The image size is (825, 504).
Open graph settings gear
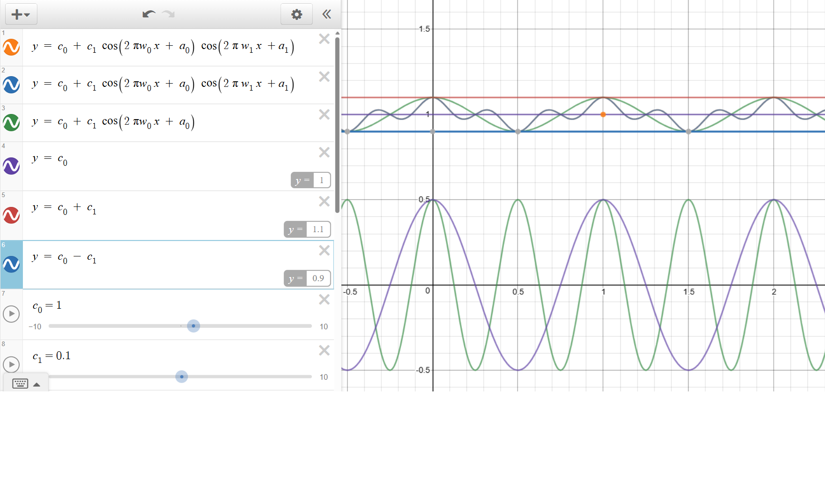296,14
